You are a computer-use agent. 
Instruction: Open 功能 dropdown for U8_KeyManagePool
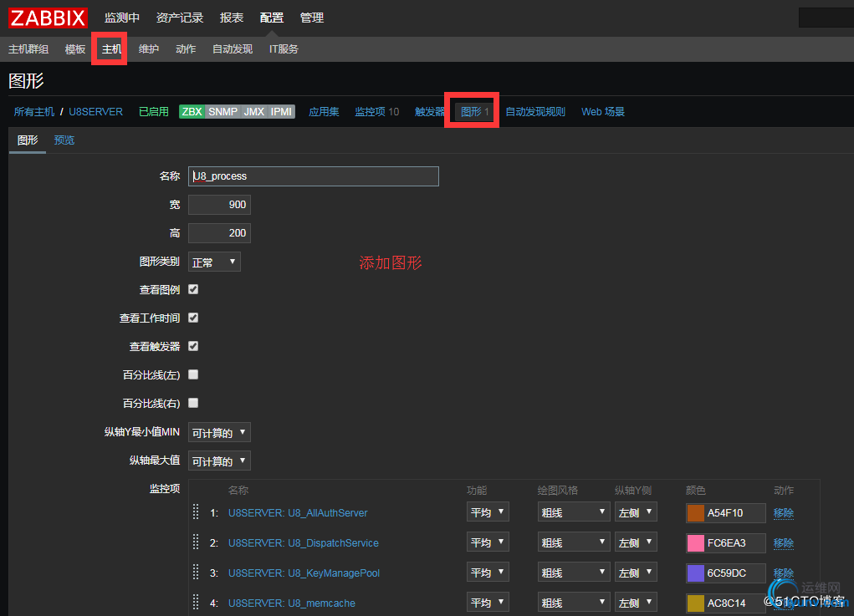488,572
